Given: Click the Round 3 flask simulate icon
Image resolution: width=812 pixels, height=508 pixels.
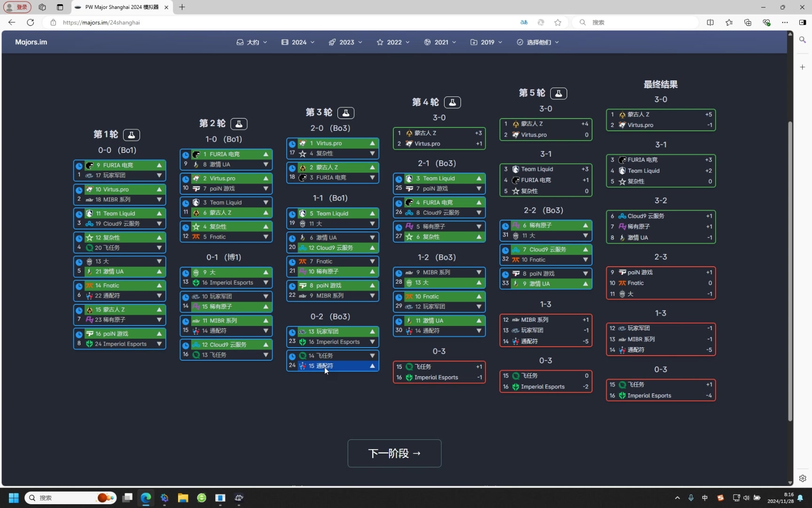Looking at the screenshot, I should pyautogui.click(x=346, y=113).
